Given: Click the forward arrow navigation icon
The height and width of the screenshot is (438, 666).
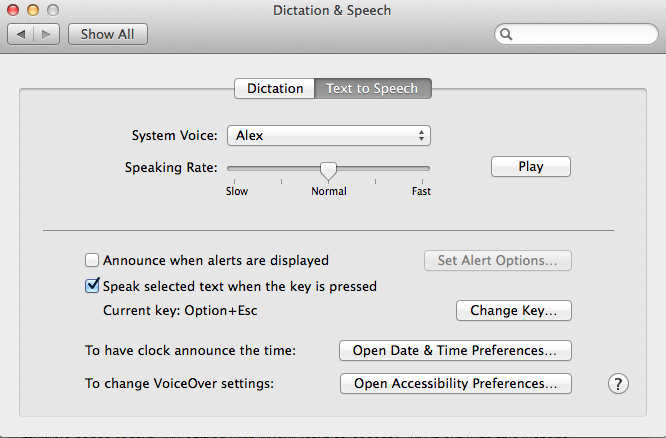Looking at the screenshot, I should tap(46, 34).
